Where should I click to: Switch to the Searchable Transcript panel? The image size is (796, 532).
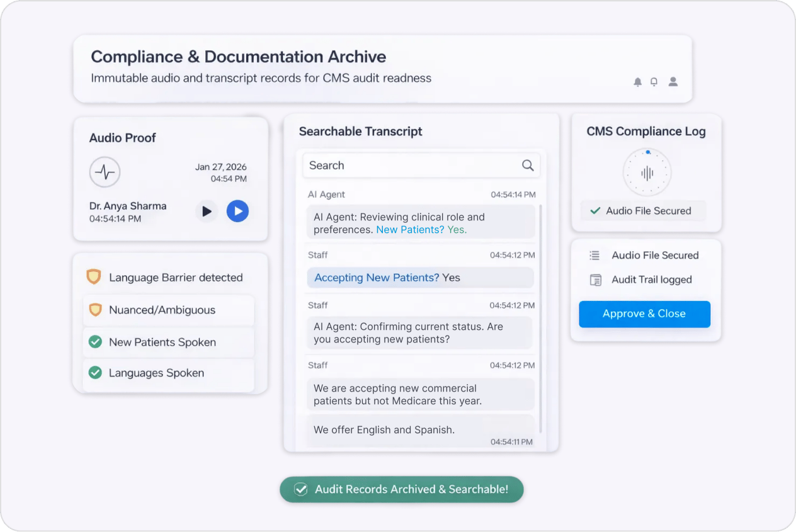[360, 131]
